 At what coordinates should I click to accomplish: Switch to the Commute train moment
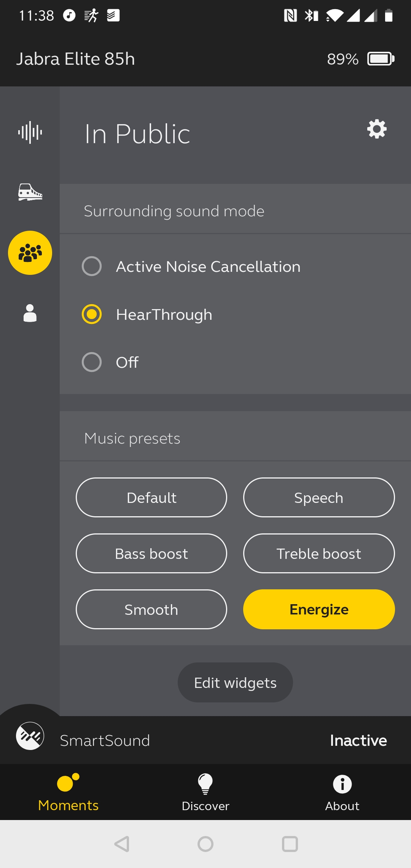point(30,192)
